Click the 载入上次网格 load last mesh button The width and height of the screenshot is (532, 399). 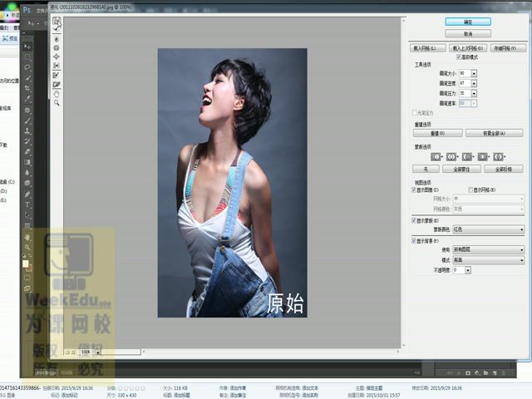point(468,48)
